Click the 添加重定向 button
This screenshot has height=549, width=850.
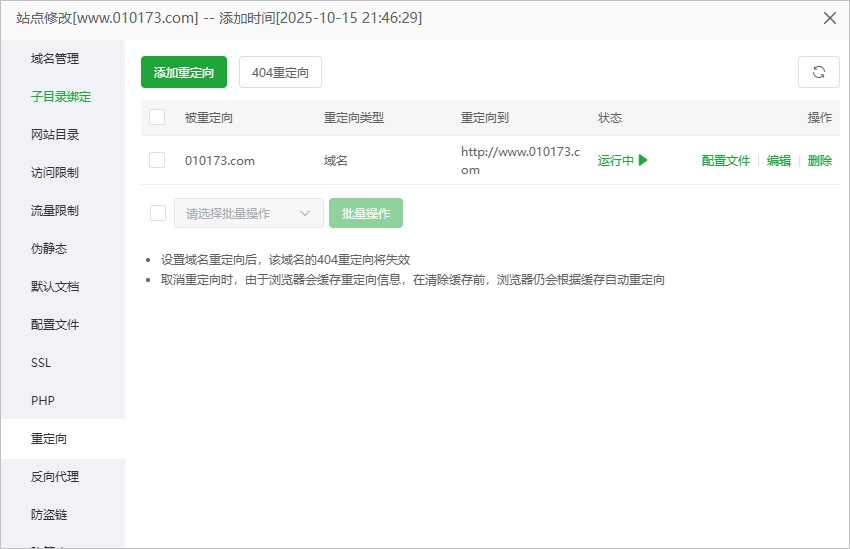[184, 72]
